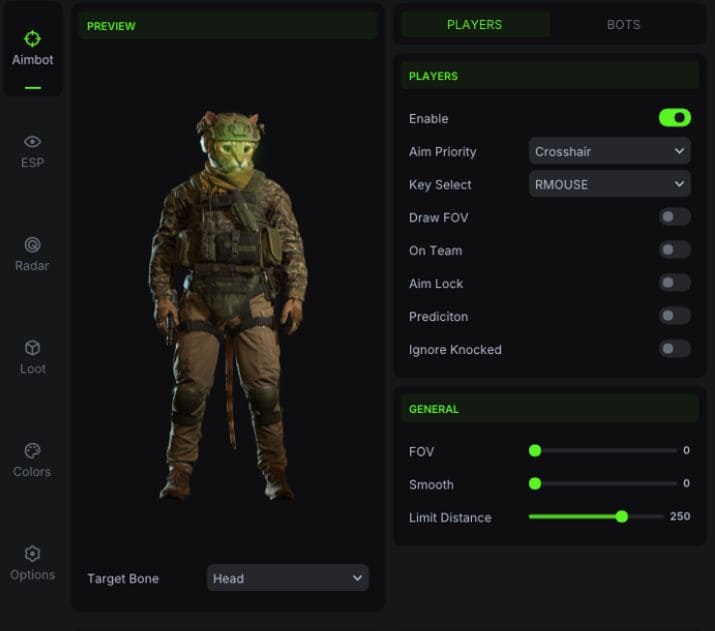715x631 pixels.
Task: Open the Colors palette section
Action: pos(32,460)
